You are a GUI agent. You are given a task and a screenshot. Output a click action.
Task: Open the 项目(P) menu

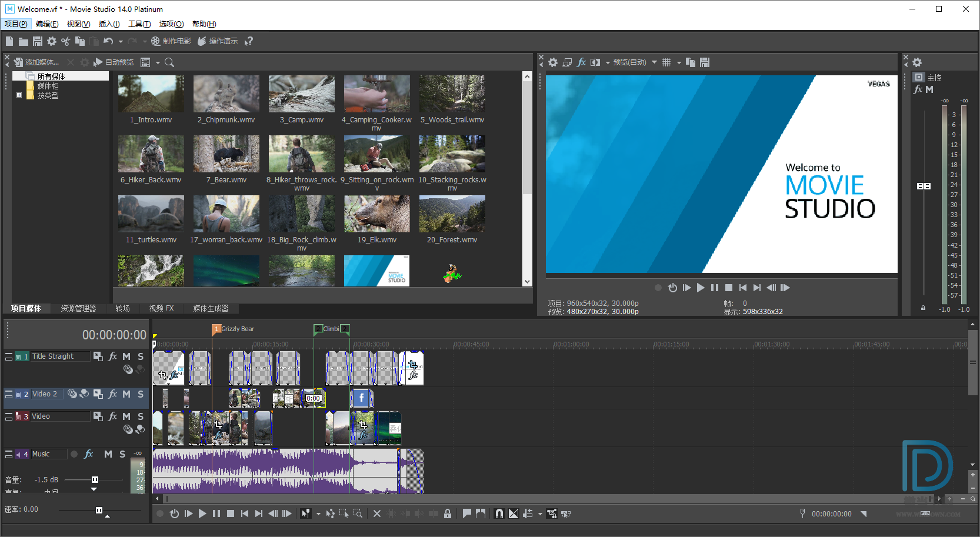(x=16, y=24)
